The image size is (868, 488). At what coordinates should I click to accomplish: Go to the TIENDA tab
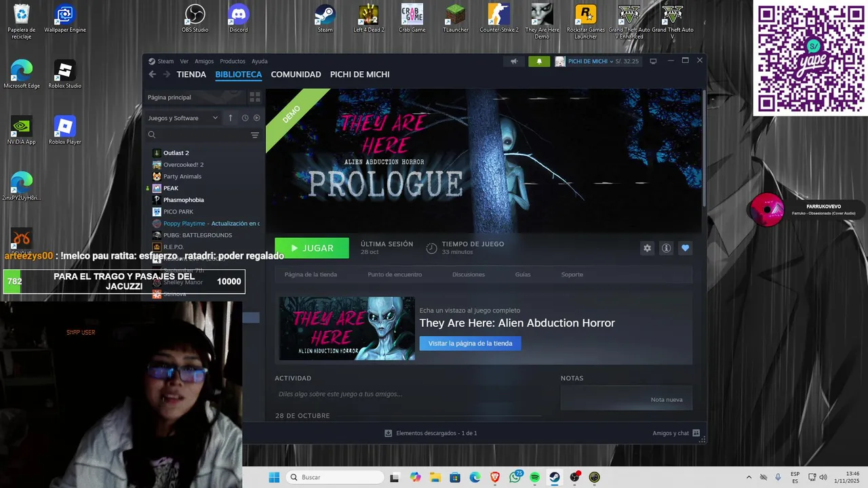point(191,75)
